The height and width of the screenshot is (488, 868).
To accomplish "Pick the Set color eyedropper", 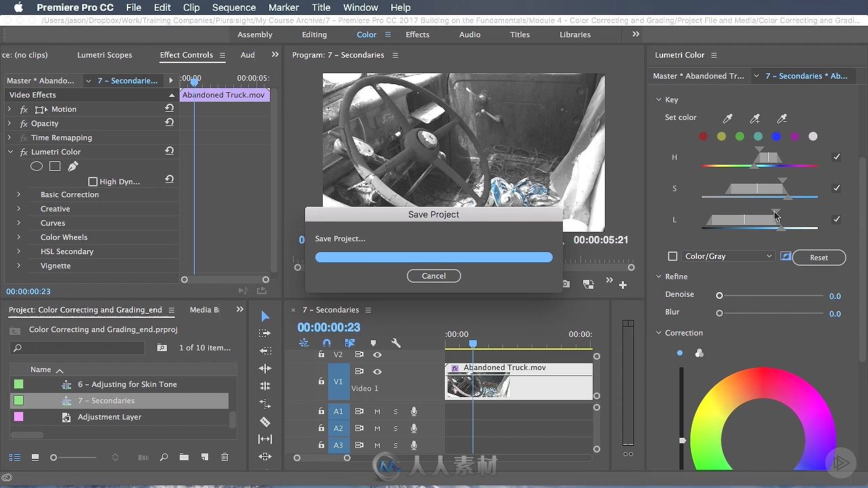I will point(728,118).
